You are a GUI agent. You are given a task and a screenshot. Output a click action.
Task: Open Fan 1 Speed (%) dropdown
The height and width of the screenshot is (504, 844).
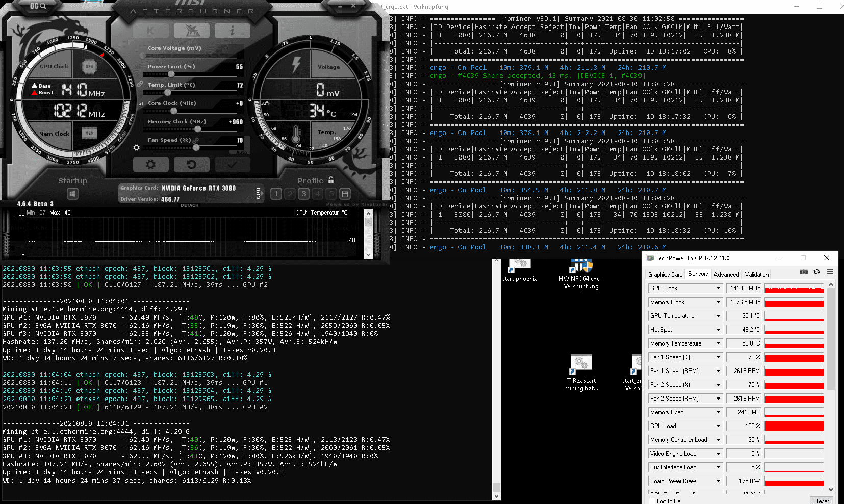718,357
